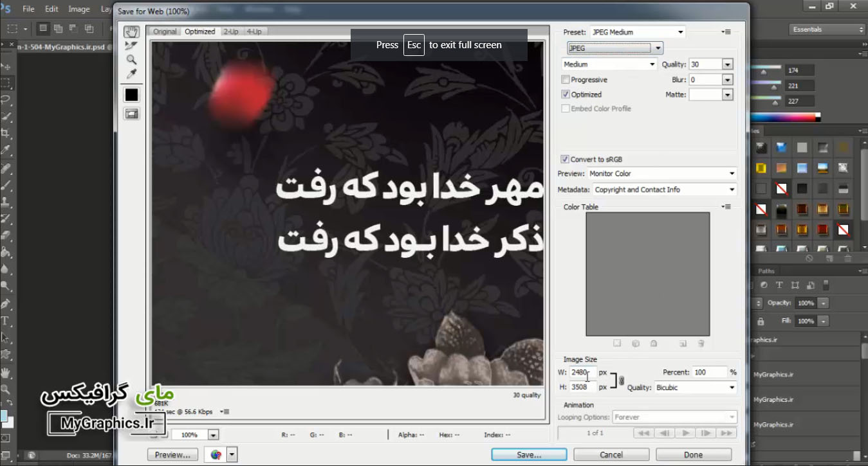The image size is (868, 466).
Task: Select the Hand tool in the dialog
Action: tap(131, 31)
